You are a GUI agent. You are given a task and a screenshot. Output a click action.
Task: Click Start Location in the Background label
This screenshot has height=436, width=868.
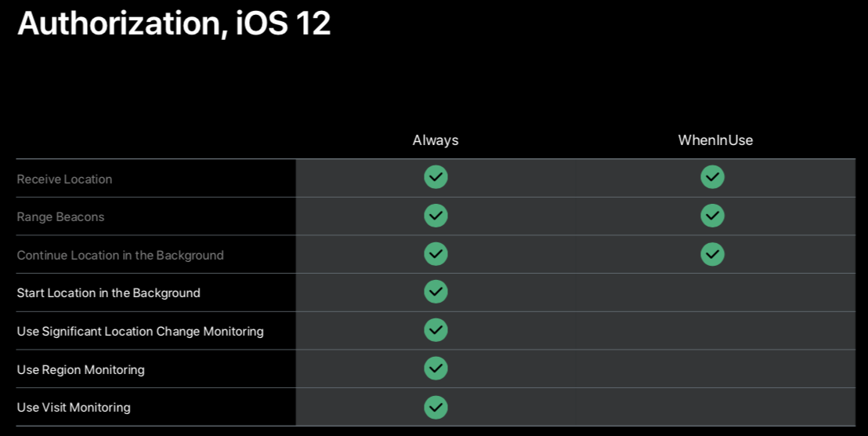click(x=108, y=293)
